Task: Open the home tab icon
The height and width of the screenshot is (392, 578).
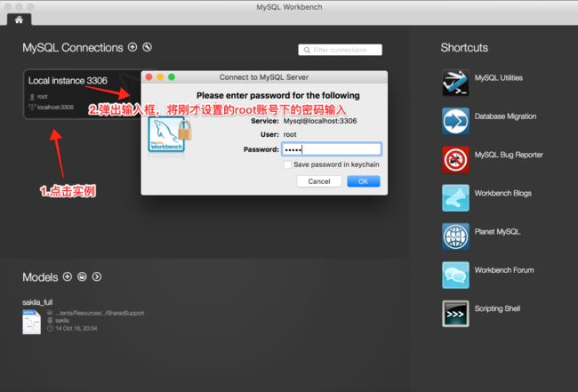Action: point(19,20)
